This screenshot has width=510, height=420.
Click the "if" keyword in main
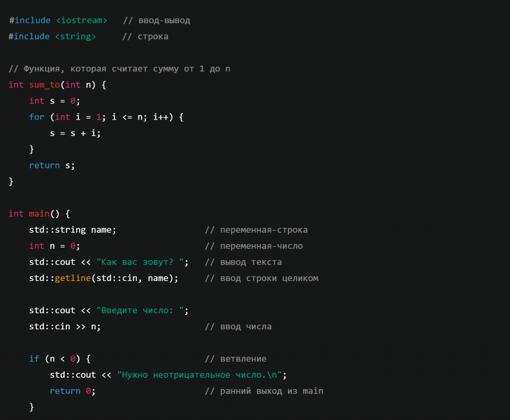coord(34,359)
